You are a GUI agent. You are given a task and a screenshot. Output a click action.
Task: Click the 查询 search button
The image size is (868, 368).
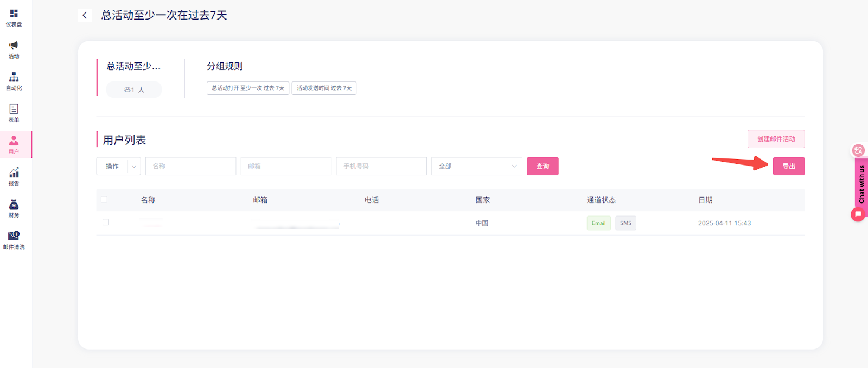click(542, 166)
